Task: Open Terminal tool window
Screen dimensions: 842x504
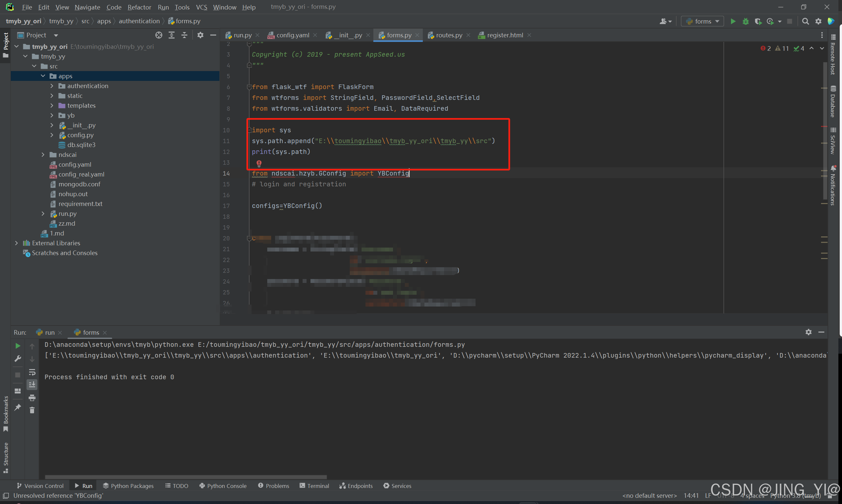Action: [x=314, y=486]
